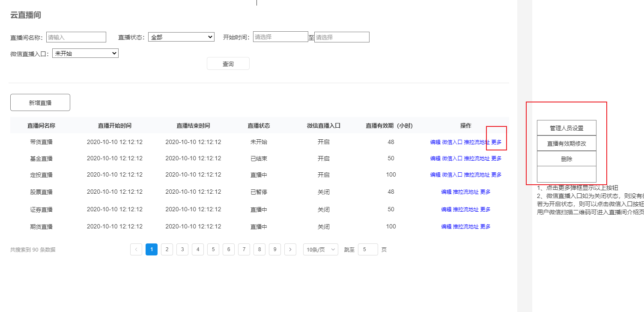This screenshot has width=644, height=312.
Task: Click the highlighted 更多 link for 带货直播
Action: tap(495, 141)
